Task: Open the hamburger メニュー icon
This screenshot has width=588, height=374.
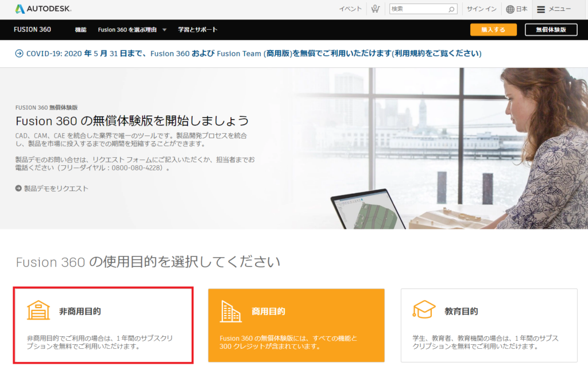Action: [x=541, y=9]
